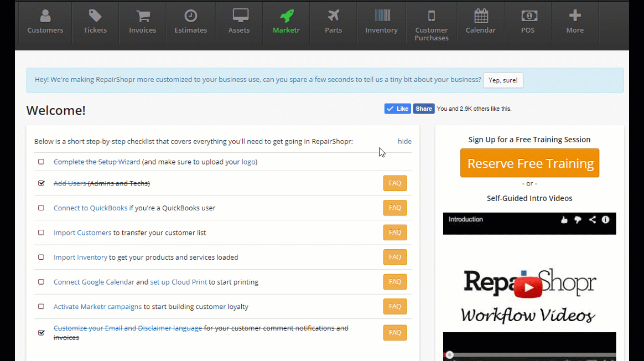Click the video progress scrubber handle
Image resolution: width=644 pixels, height=361 pixels.
pos(449,355)
